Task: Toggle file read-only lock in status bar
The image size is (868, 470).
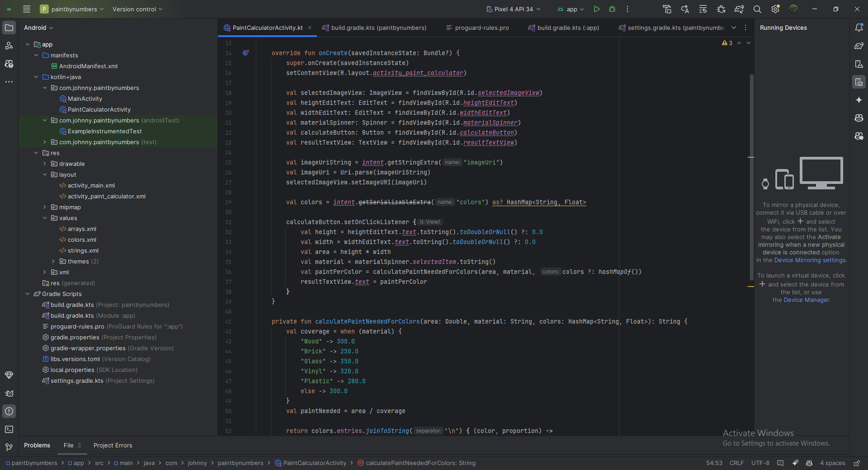Action: pyautogui.click(x=857, y=463)
